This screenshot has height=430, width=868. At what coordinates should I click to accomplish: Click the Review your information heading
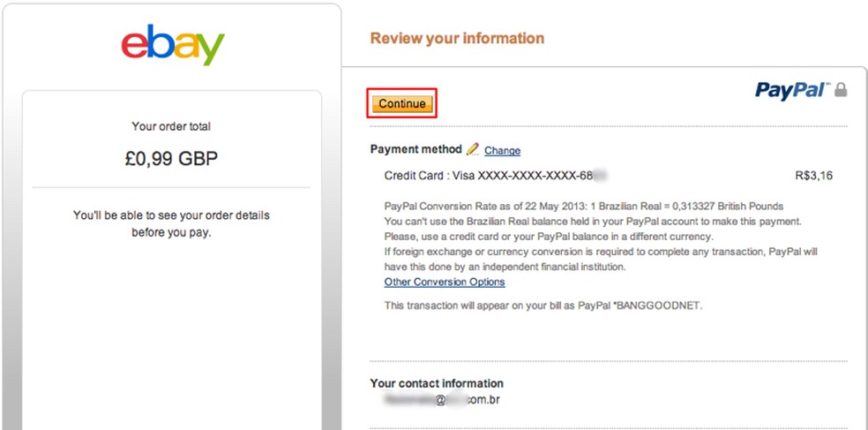point(457,39)
